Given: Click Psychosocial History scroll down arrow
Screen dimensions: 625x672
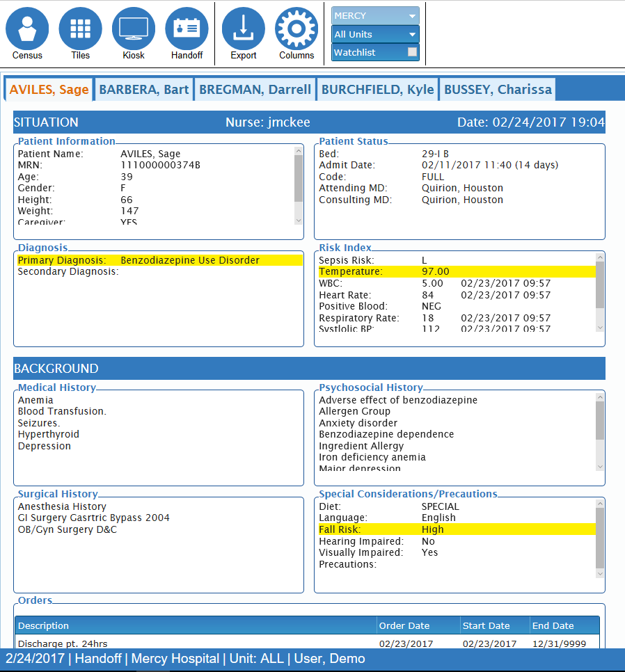Looking at the screenshot, I should [x=600, y=467].
